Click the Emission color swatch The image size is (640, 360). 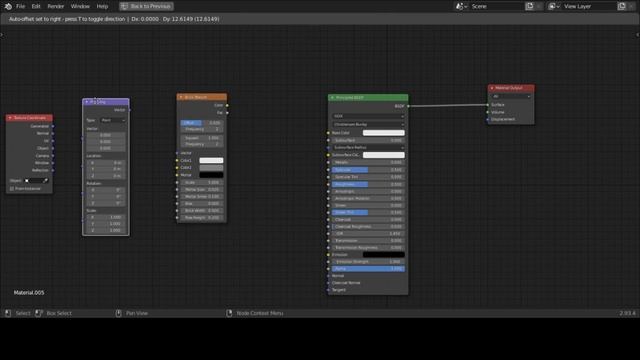tap(384, 255)
